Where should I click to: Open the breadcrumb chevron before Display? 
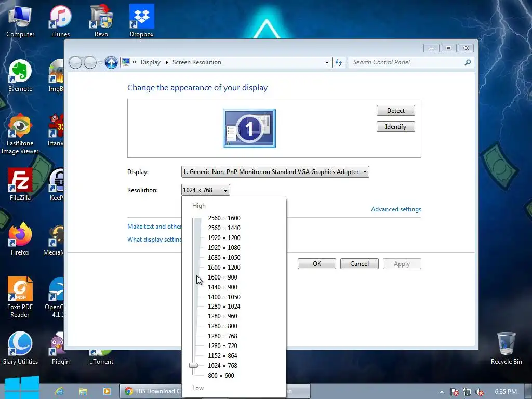coord(135,62)
